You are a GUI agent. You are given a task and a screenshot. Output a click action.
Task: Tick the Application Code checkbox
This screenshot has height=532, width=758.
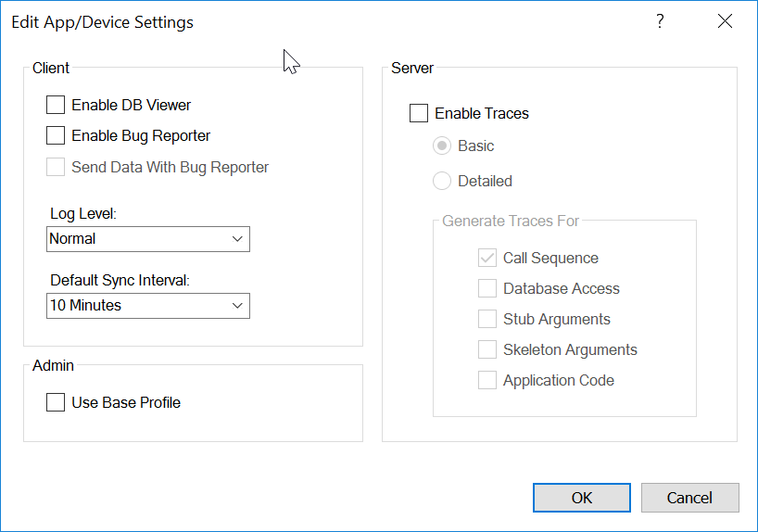click(x=487, y=381)
